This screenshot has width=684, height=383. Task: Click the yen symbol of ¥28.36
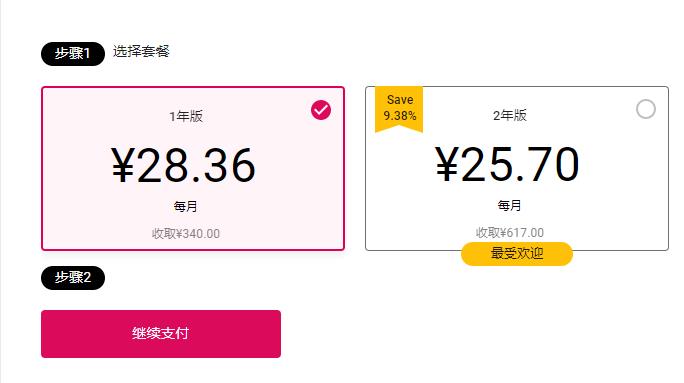click(123, 166)
